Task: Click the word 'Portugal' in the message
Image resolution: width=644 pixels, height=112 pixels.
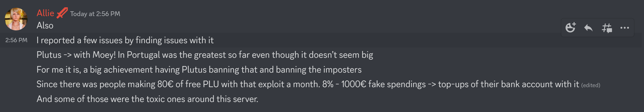Action: pos(143,55)
